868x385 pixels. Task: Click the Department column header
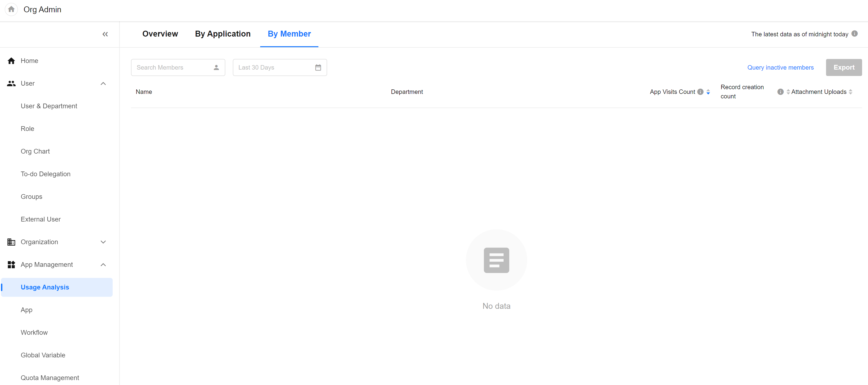407,92
